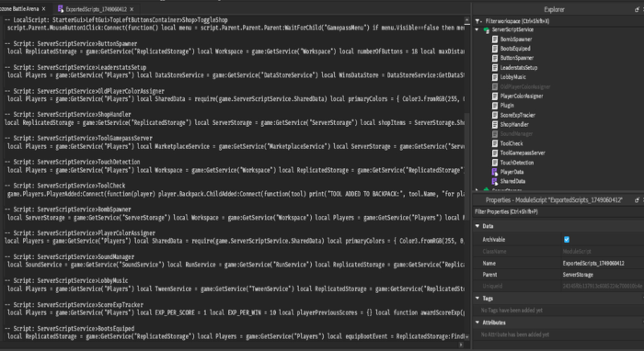This screenshot has height=351, width=644.
Task: Select ScoreExpTracker in the Explorer tree
Action: [517, 115]
